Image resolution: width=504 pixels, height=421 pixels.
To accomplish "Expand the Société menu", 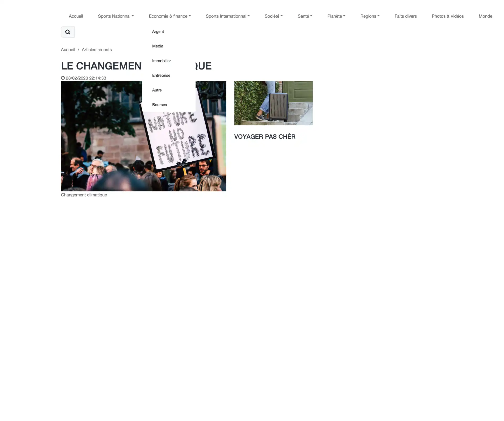I will (x=274, y=16).
